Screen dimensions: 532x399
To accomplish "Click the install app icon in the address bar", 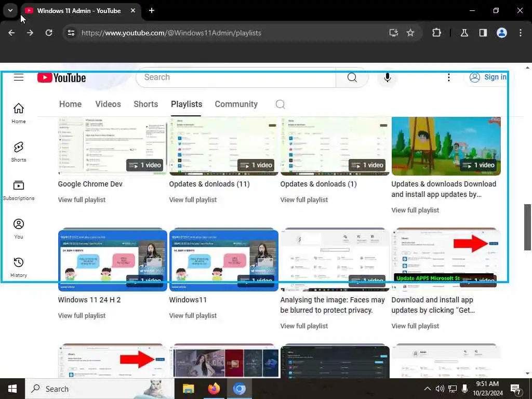I will coord(394,33).
